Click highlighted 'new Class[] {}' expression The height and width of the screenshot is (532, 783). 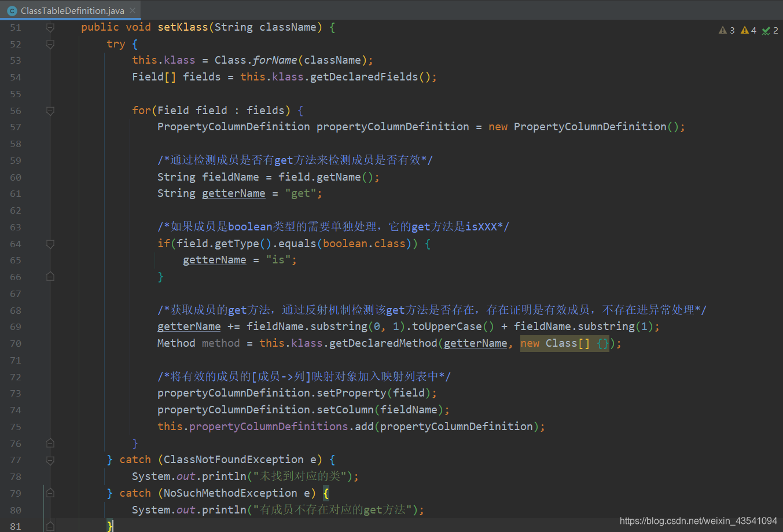[565, 344]
